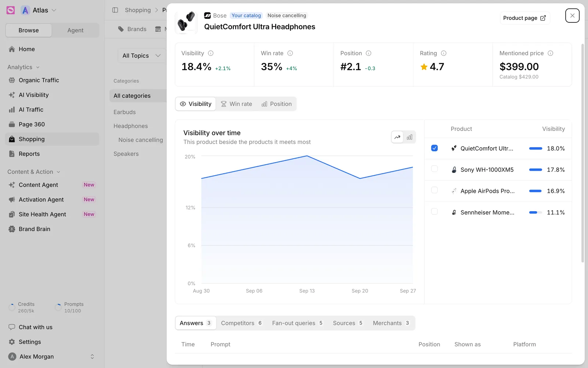Collapse the Content & Action section
Screen dimensions: 588x368
(x=34, y=172)
